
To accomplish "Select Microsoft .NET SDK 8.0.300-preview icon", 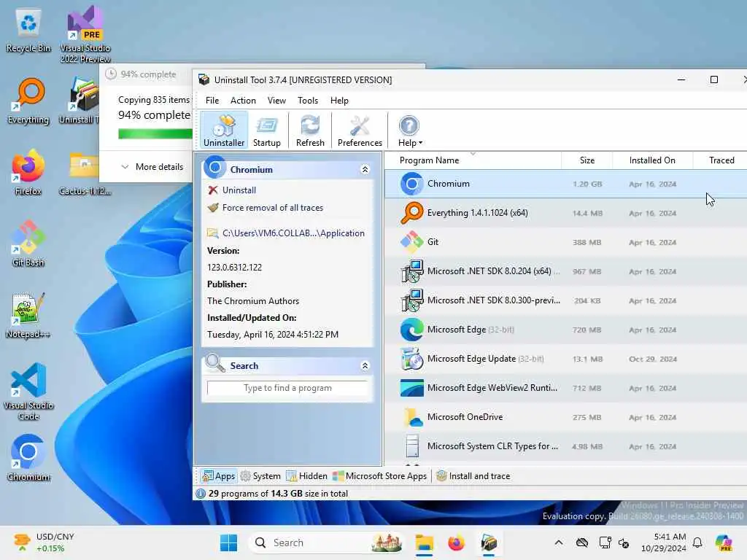I will (x=411, y=300).
